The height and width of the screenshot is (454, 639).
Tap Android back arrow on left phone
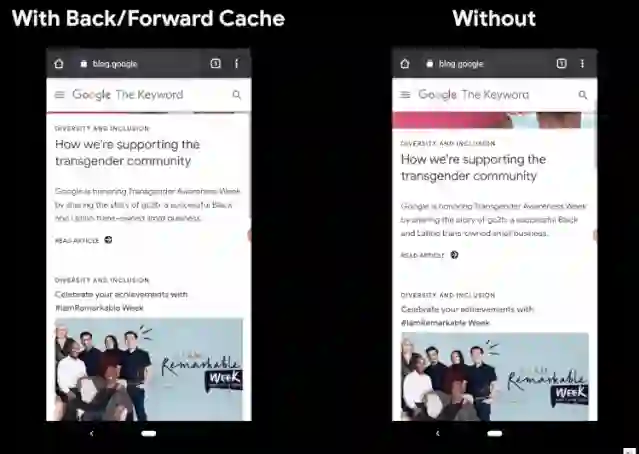click(x=91, y=433)
